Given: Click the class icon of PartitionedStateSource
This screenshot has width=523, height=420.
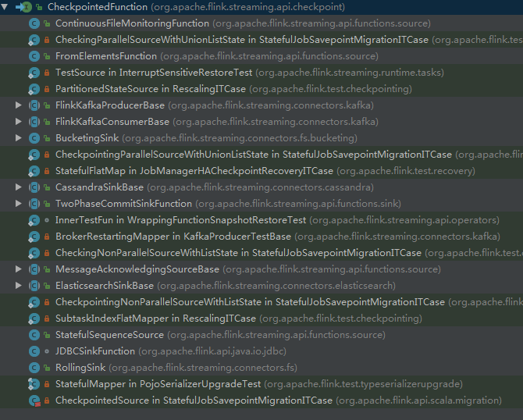Looking at the screenshot, I should point(34,89).
